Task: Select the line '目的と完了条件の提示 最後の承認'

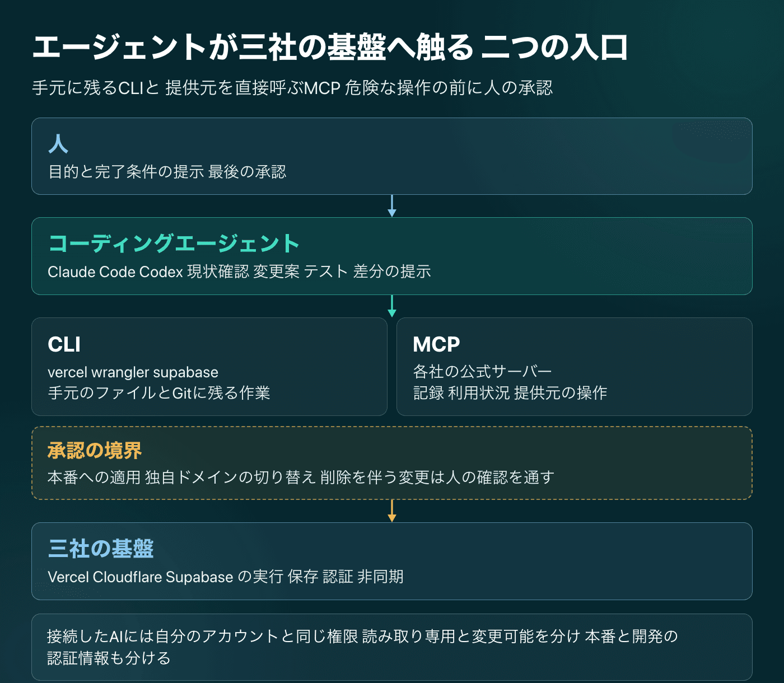Action: 167,172
